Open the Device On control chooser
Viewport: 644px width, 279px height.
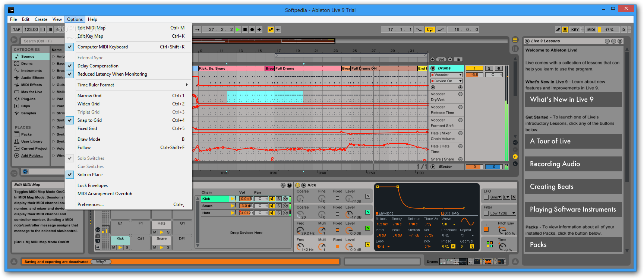point(446,81)
